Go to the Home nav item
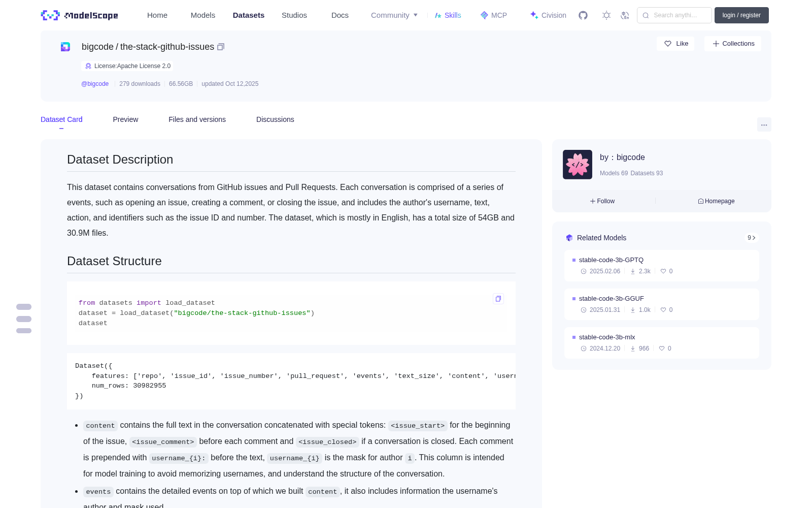812x508 pixels. (157, 15)
